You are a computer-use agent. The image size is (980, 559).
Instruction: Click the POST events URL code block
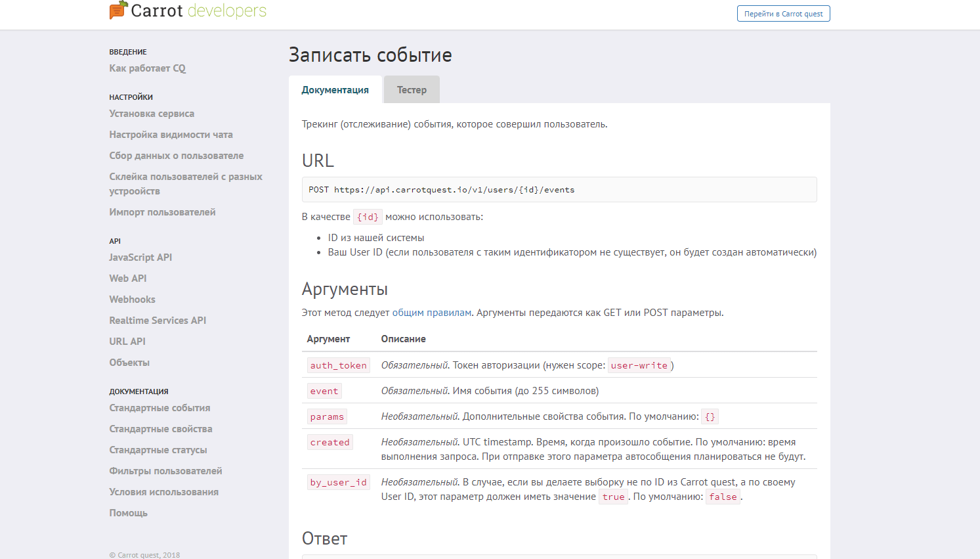click(x=559, y=189)
